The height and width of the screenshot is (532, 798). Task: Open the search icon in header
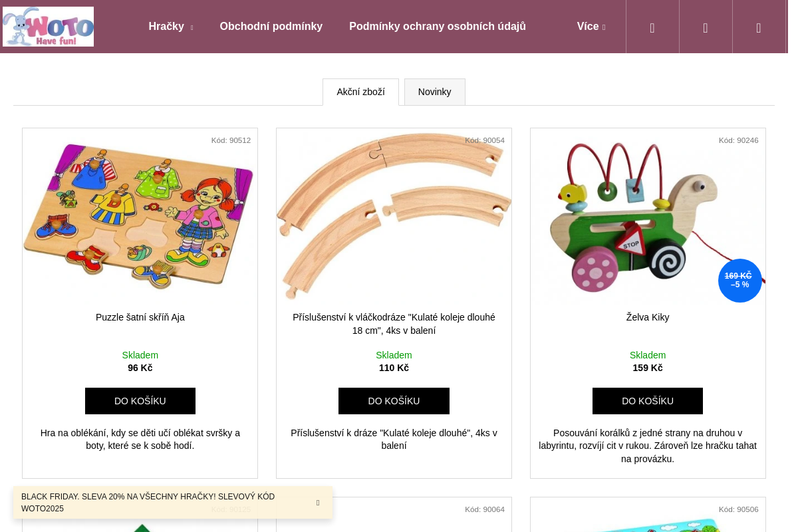click(652, 27)
